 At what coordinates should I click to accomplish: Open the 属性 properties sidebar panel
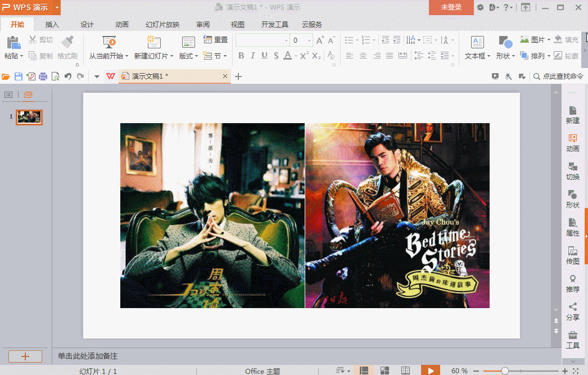(573, 227)
